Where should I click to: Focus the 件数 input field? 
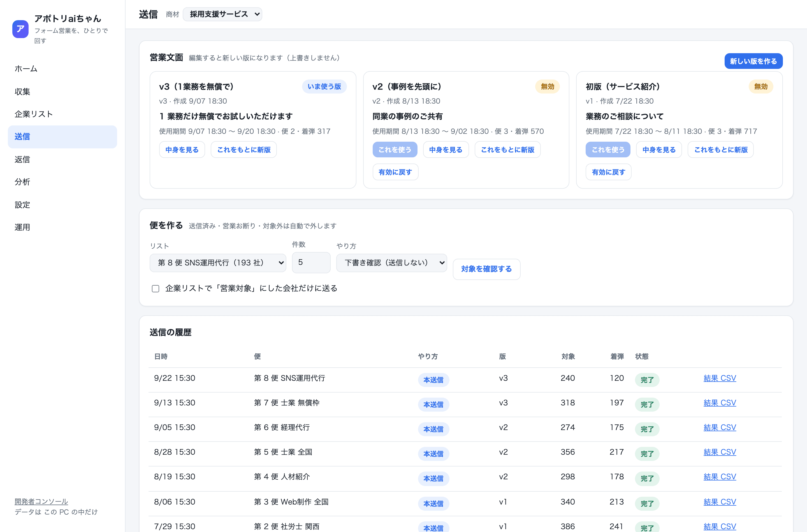(311, 262)
